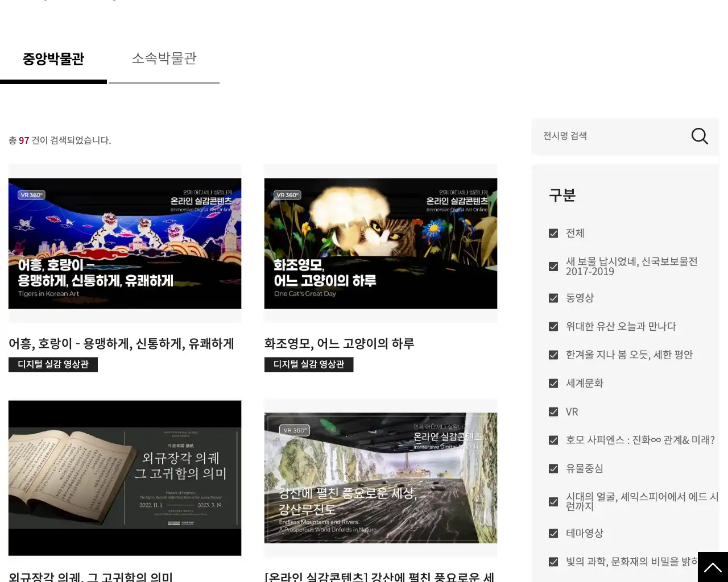The height and width of the screenshot is (582, 728).
Task: Toggle the 한겨울 지나 봄 오듯 checkbox
Action: [x=553, y=355]
